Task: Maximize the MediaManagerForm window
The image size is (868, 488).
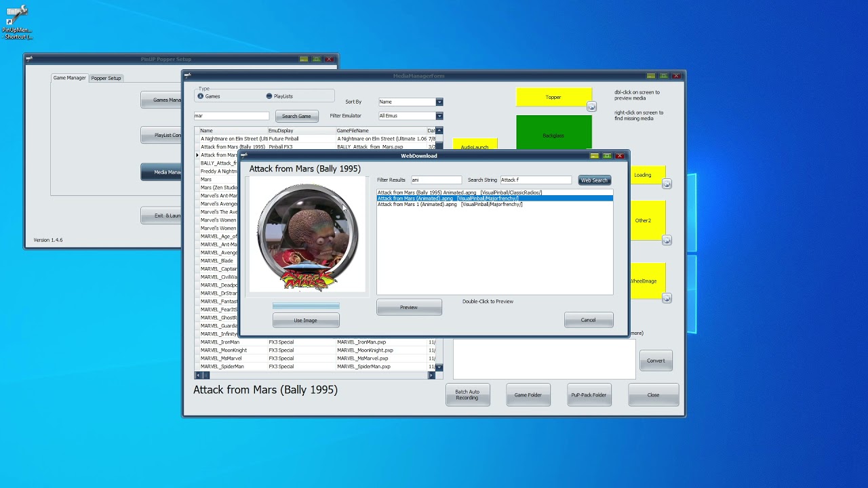Action: pyautogui.click(x=663, y=76)
